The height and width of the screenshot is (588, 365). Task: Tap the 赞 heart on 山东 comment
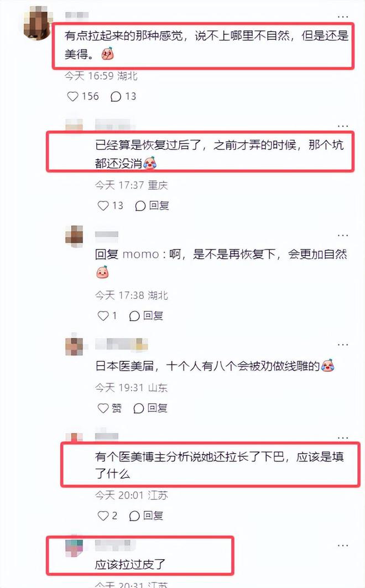103,408
